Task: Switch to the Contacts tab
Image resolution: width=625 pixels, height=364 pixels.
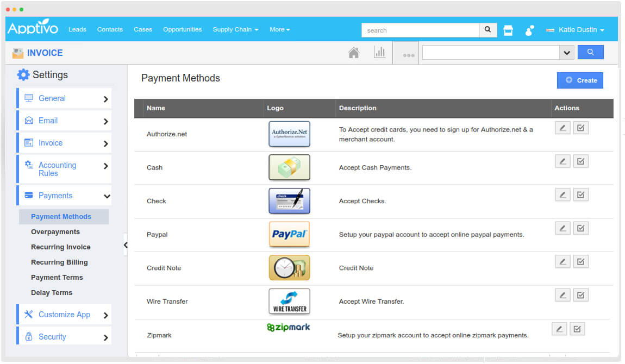Action: 110,30
